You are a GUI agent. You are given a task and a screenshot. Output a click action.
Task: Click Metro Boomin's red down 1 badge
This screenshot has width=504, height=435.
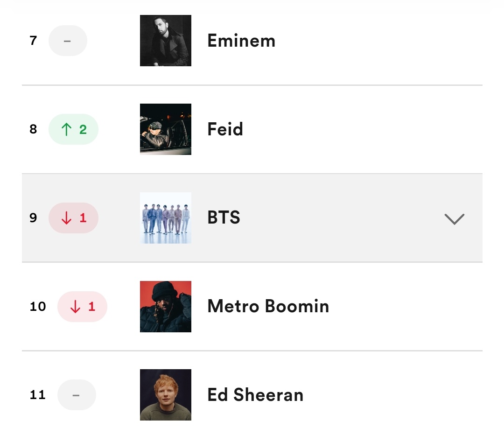[x=82, y=306]
